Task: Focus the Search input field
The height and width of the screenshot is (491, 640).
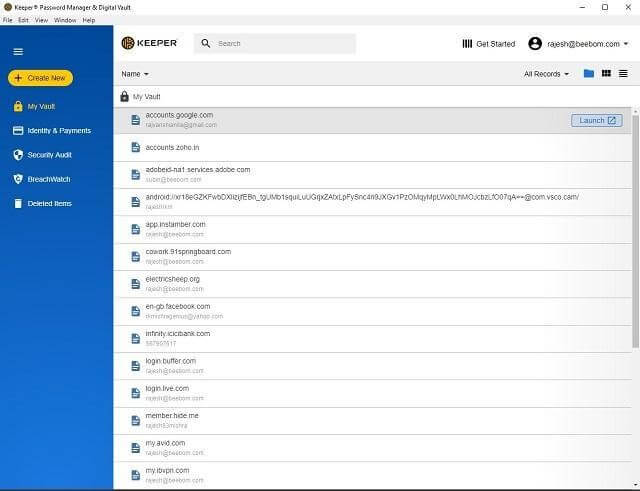Action: coord(275,43)
